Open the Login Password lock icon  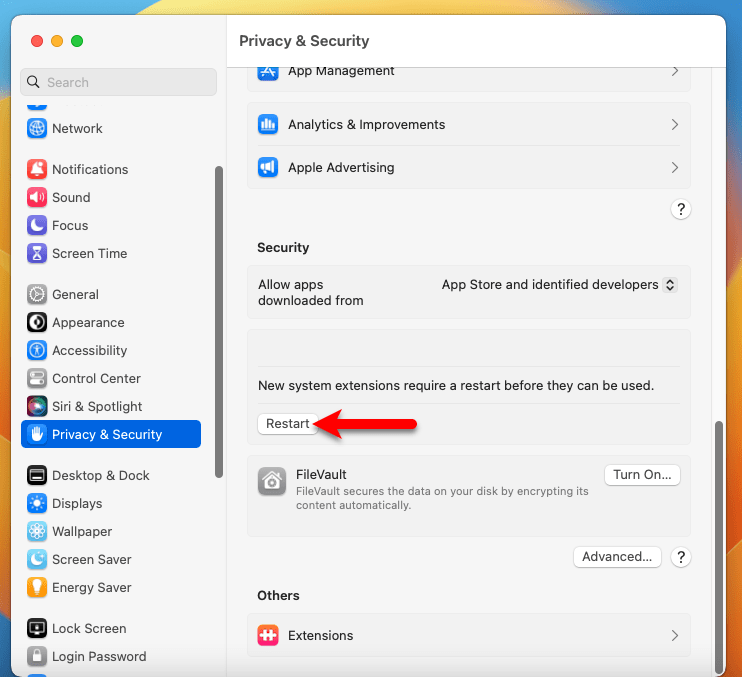[37, 656]
